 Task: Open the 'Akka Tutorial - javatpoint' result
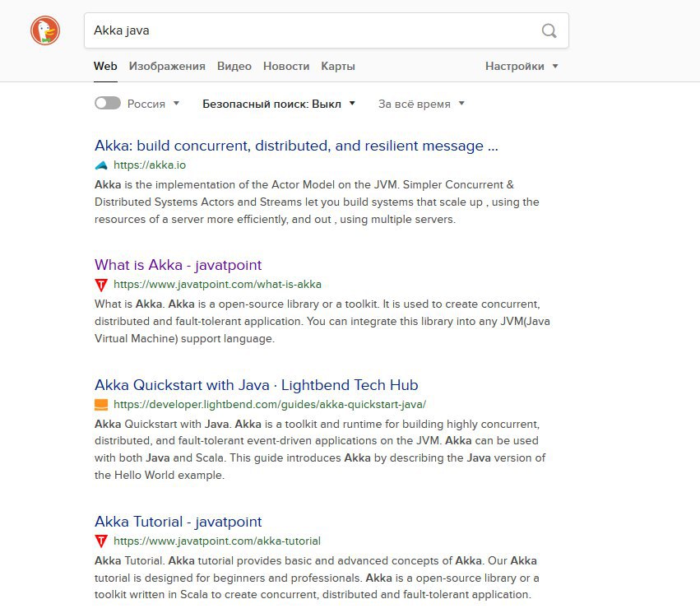[178, 522]
